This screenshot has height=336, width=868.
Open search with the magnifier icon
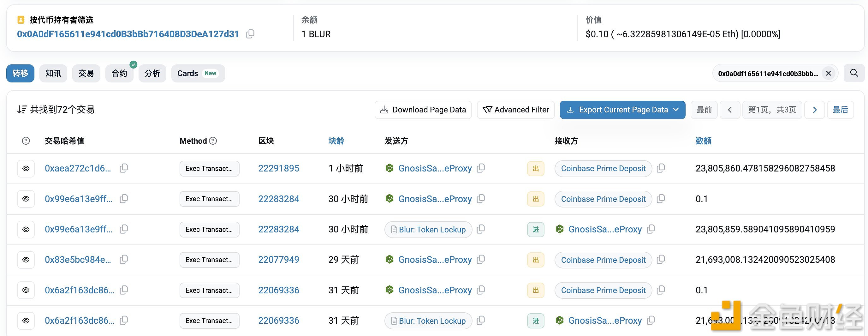coord(853,73)
